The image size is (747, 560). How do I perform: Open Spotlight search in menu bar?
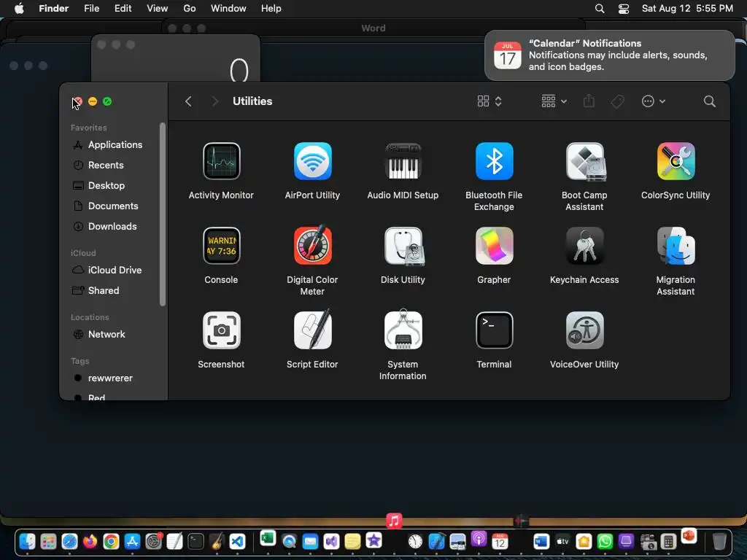pyautogui.click(x=600, y=9)
